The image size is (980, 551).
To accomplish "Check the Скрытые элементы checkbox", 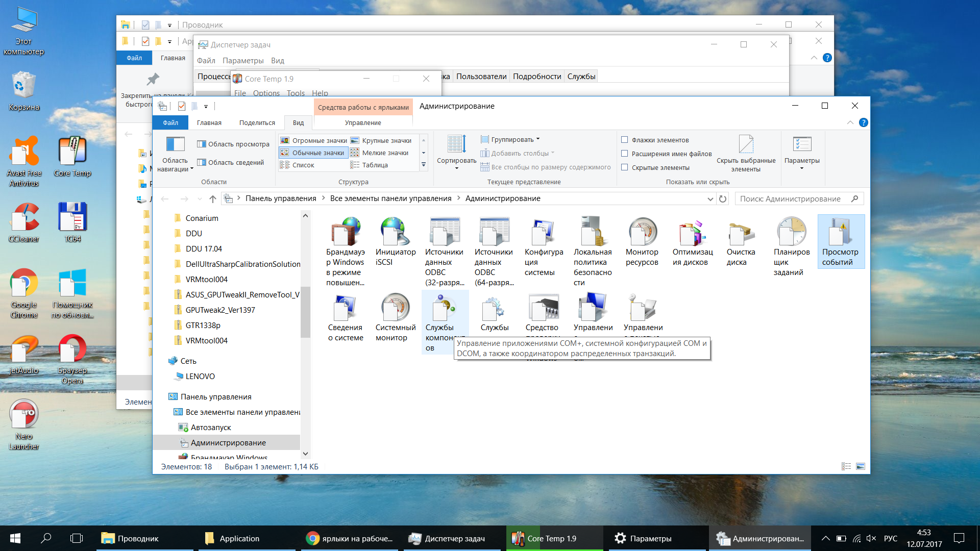I will (x=624, y=167).
